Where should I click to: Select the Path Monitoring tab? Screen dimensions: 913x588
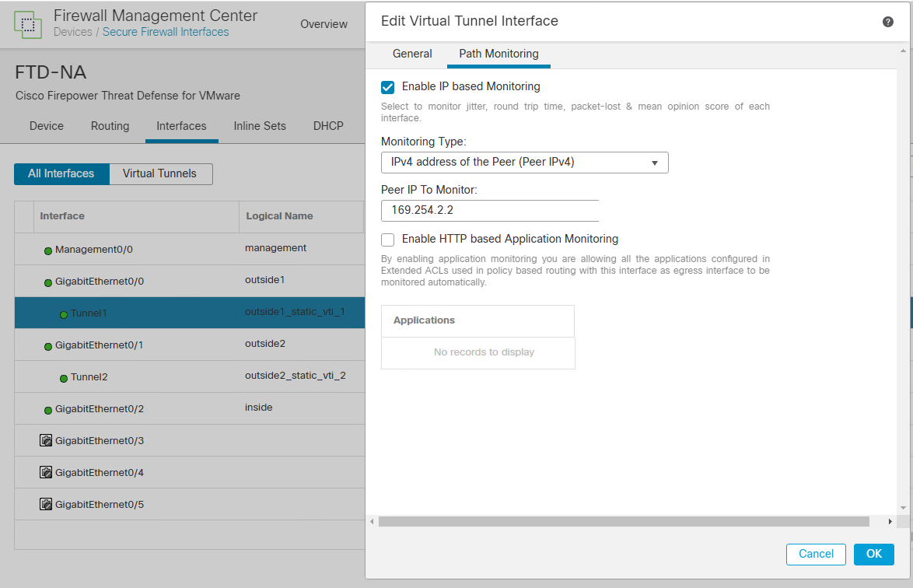[x=498, y=54]
